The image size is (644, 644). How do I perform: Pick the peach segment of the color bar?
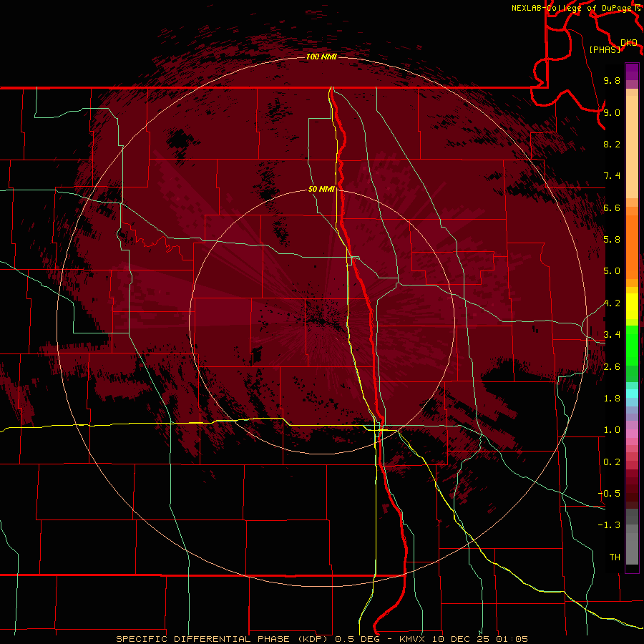tap(632, 147)
